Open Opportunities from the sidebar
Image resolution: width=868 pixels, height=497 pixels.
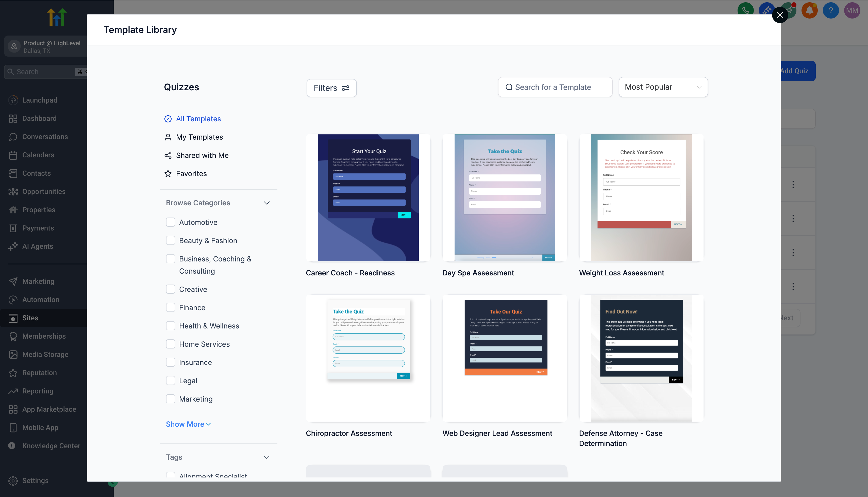(44, 191)
